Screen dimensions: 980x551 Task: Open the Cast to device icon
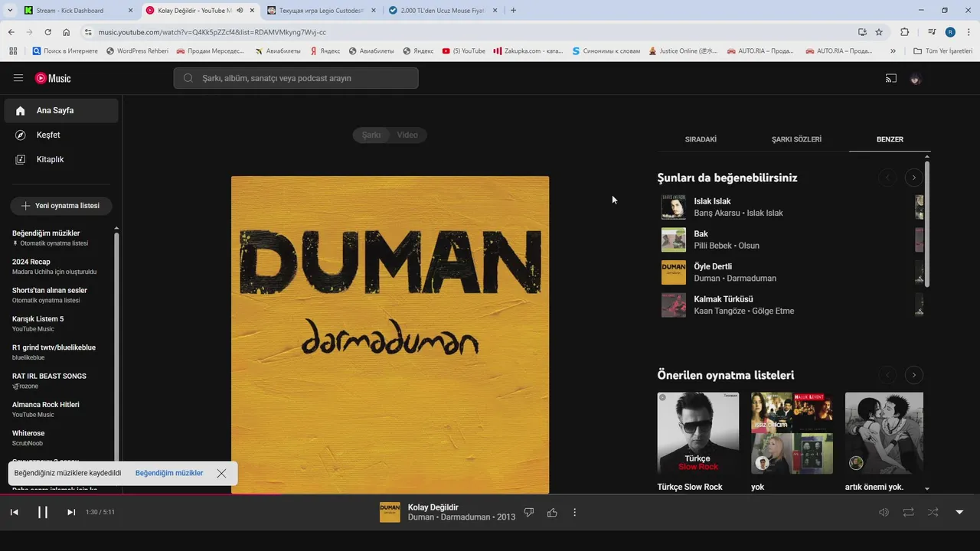pyautogui.click(x=891, y=78)
